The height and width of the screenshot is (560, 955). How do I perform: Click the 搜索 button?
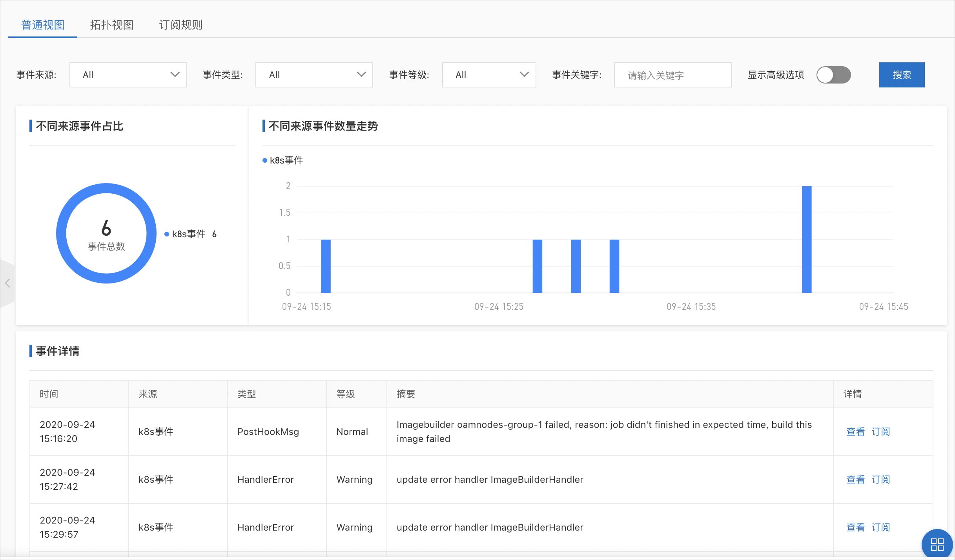(x=902, y=75)
